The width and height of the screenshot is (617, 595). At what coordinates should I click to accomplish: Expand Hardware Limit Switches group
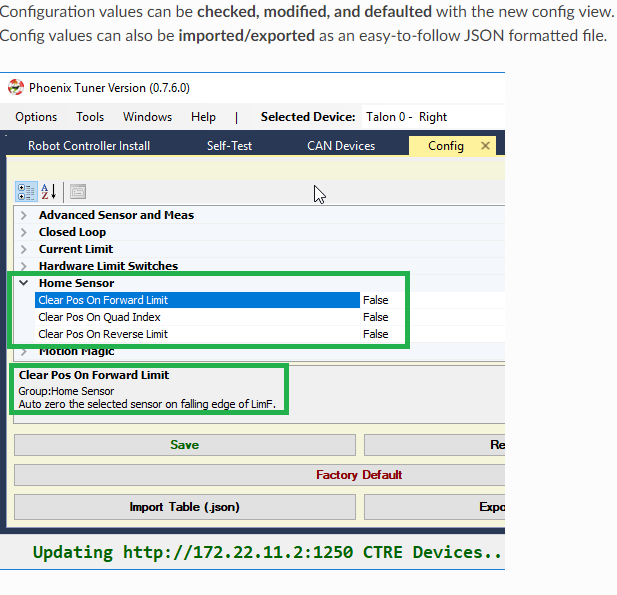[24, 266]
